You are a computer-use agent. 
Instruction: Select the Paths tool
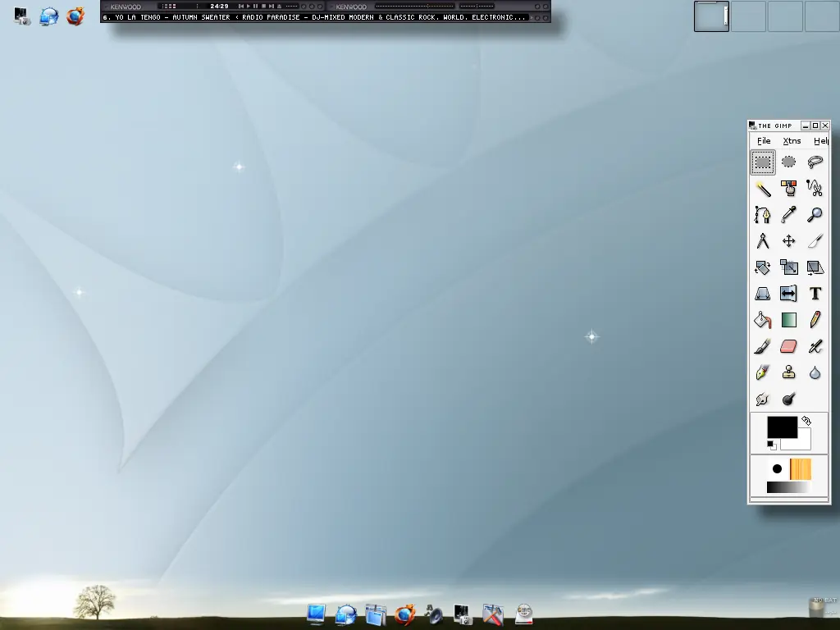762,215
